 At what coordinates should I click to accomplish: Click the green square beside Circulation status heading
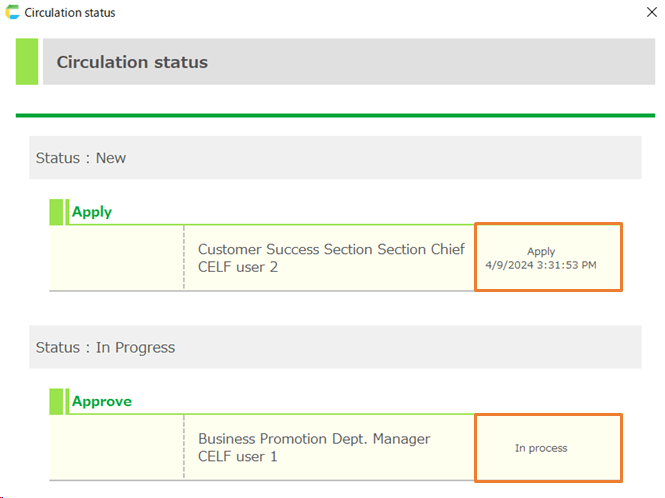point(27,62)
